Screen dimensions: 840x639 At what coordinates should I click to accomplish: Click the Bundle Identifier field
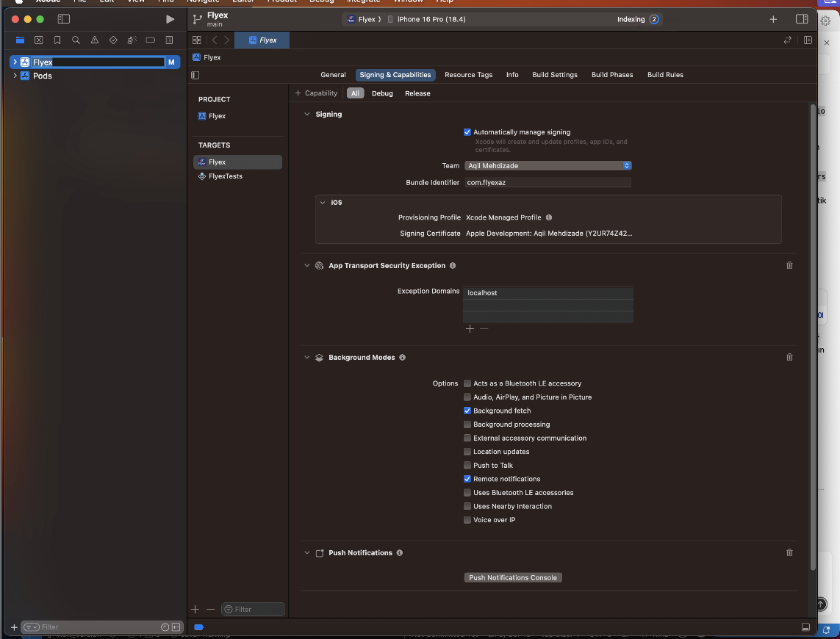point(548,182)
